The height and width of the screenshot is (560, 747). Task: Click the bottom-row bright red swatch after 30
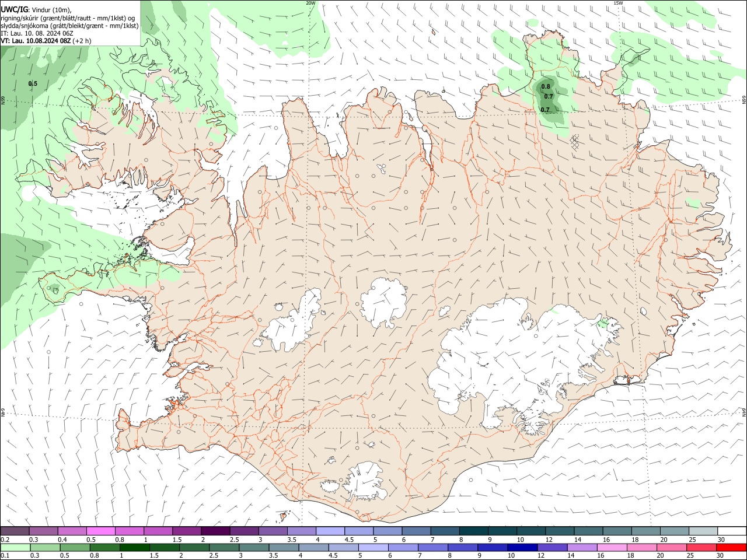click(x=731, y=547)
